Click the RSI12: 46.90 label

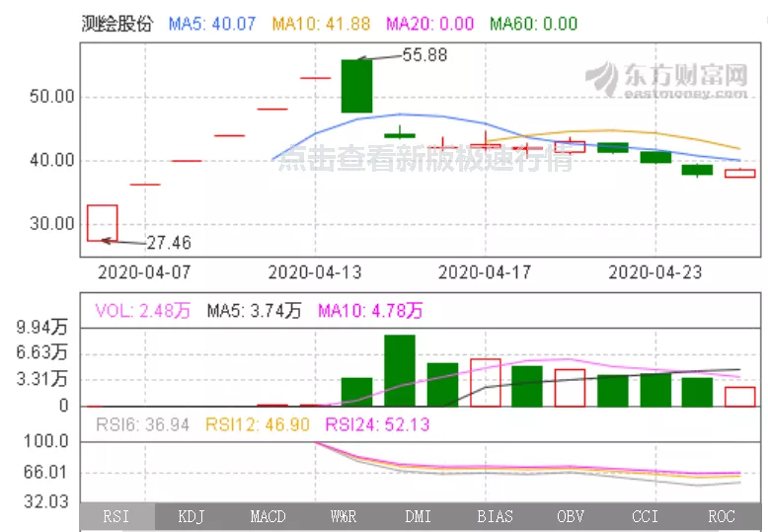[x=258, y=424]
